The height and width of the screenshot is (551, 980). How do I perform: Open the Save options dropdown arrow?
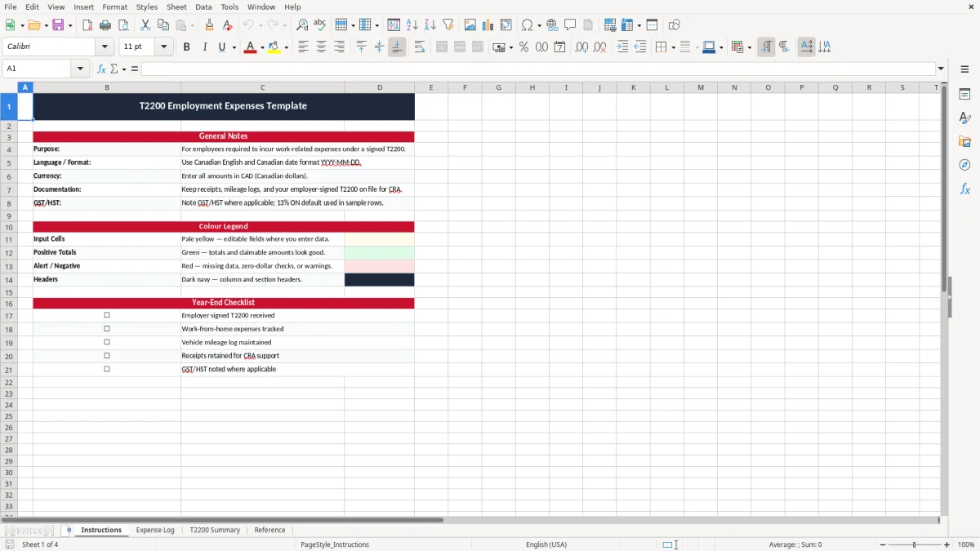click(x=70, y=25)
